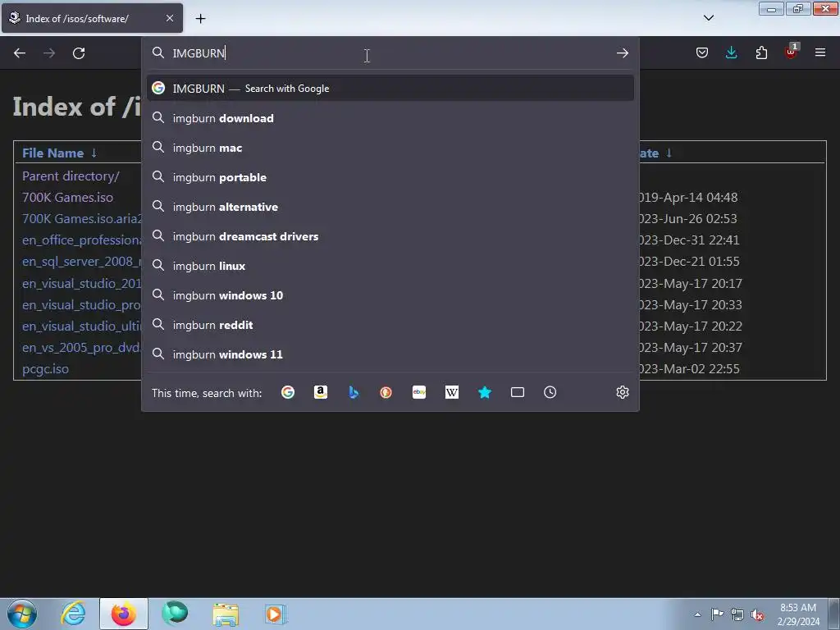Open the Save to Pocket button
This screenshot has width=840, height=630.
coord(702,53)
